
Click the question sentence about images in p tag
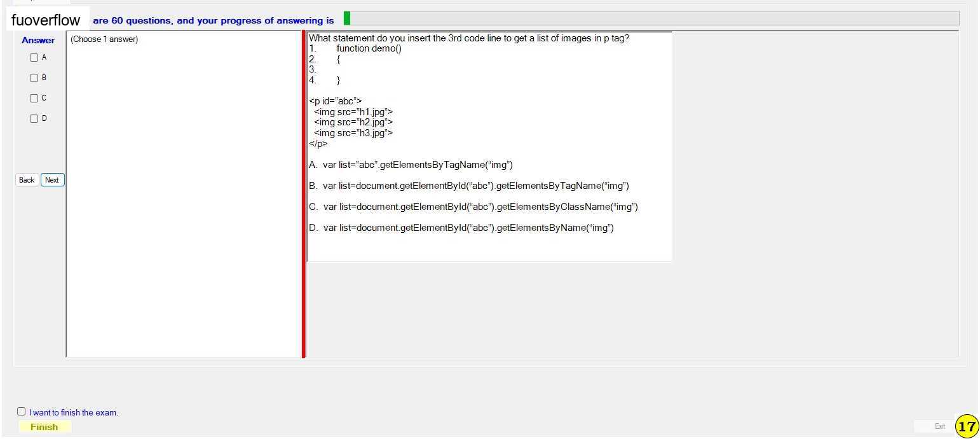pyautogui.click(x=469, y=38)
